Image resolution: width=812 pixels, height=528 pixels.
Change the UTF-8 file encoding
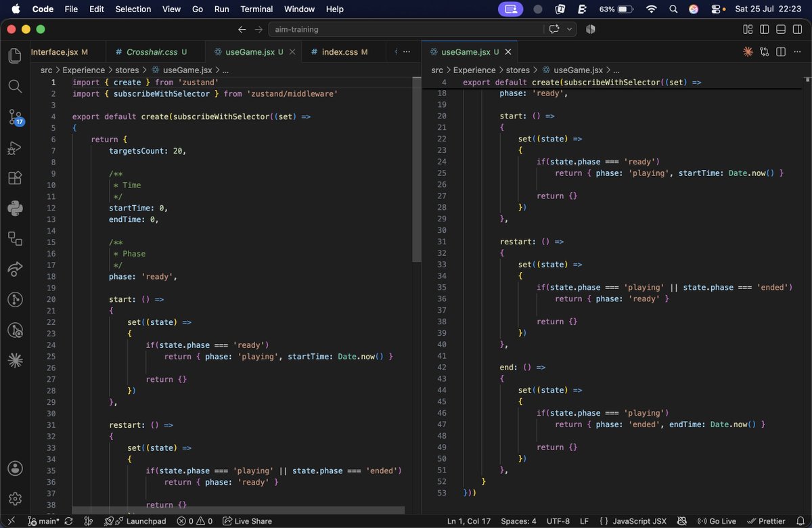click(x=558, y=521)
